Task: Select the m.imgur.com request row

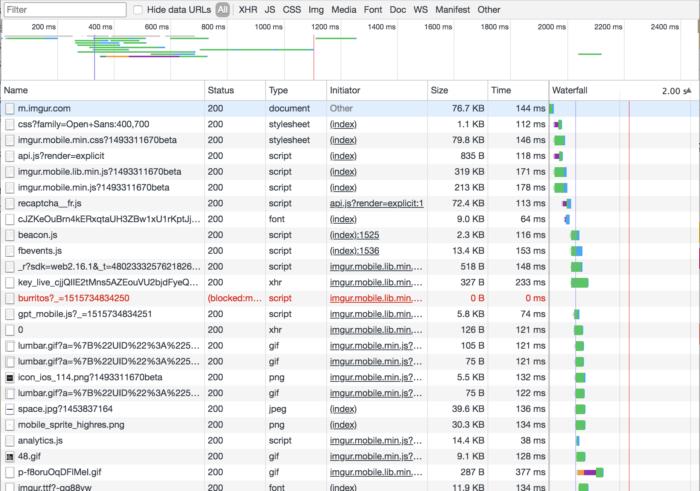Action: (x=350, y=108)
